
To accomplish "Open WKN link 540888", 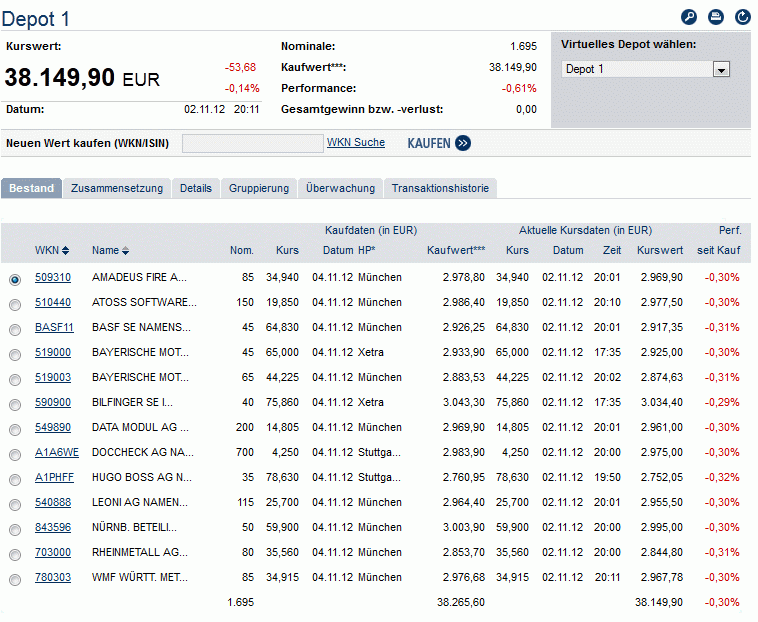I will (53, 503).
